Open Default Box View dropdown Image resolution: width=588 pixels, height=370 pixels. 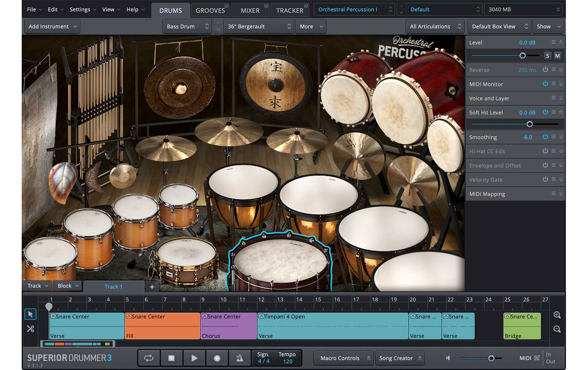tap(499, 26)
